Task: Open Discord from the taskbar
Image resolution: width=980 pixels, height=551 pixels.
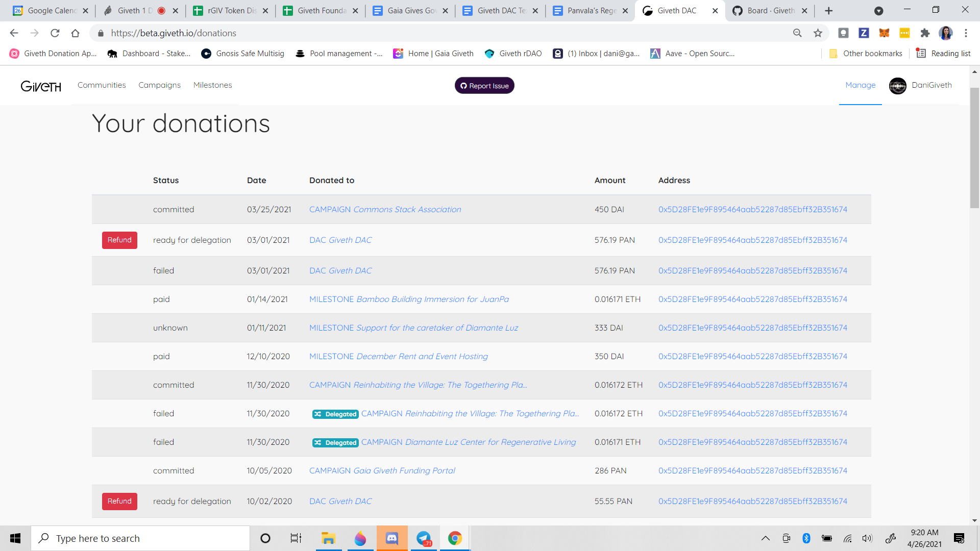Action: point(392,538)
